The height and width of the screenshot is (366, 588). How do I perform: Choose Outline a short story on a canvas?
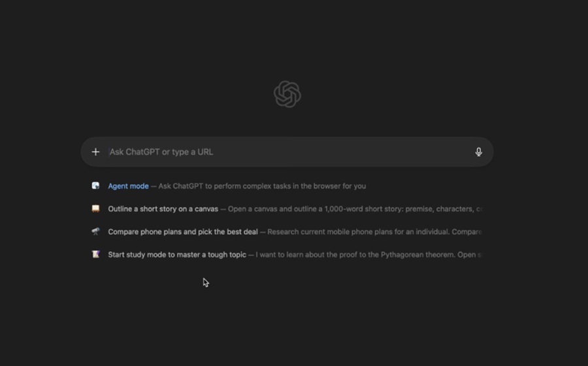(163, 209)
